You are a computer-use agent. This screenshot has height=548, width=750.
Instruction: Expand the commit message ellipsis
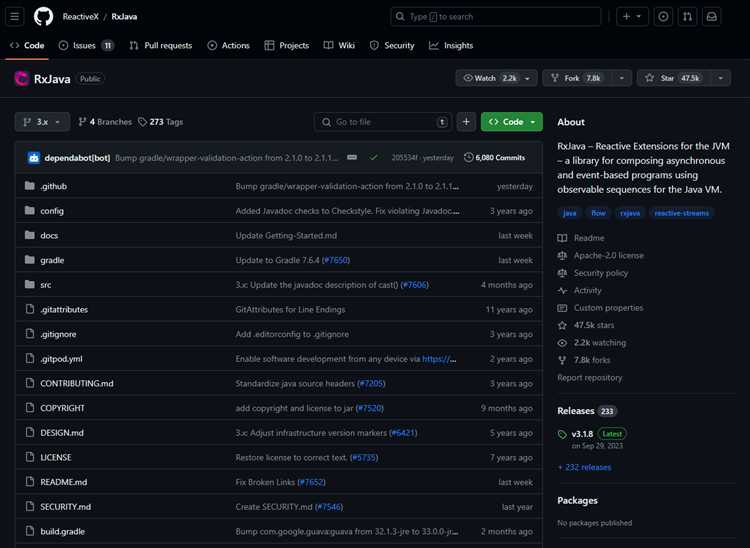(x=352, y=157)
